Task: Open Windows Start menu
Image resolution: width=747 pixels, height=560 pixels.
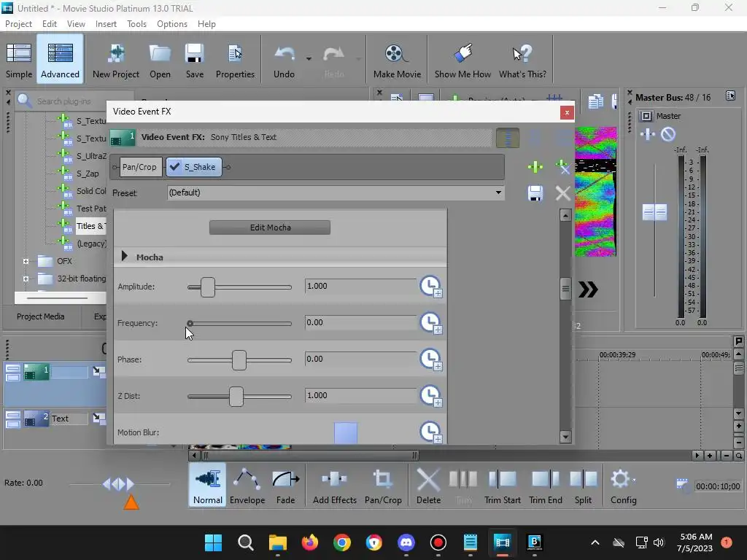Action: 213,542
